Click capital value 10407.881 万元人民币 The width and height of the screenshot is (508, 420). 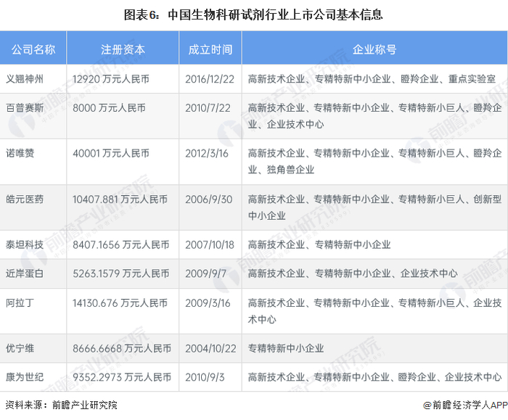(120, 199)
